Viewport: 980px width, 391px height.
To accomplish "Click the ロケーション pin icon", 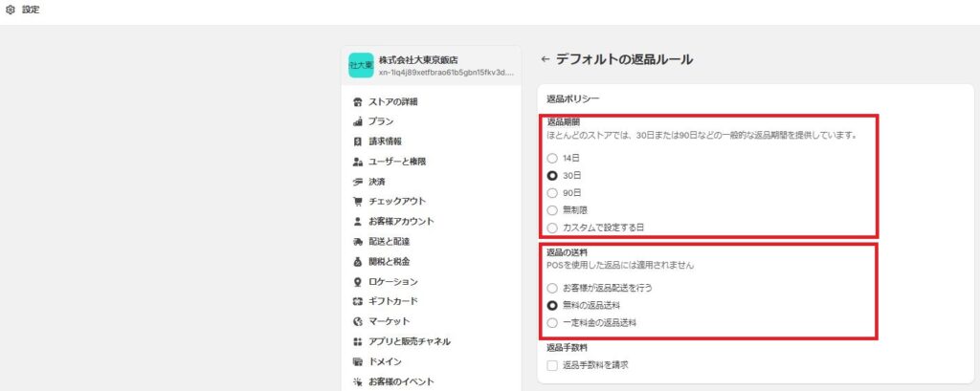I will click(358, 282).
